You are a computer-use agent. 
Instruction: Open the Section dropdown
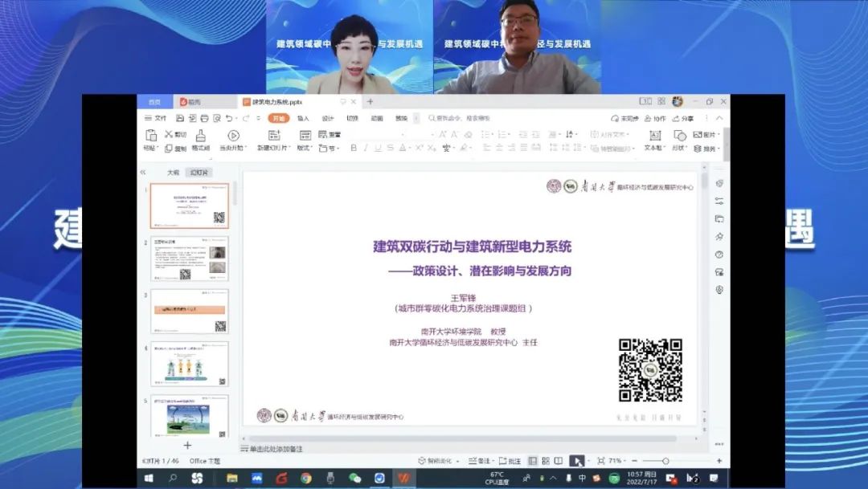click(328, 149)
